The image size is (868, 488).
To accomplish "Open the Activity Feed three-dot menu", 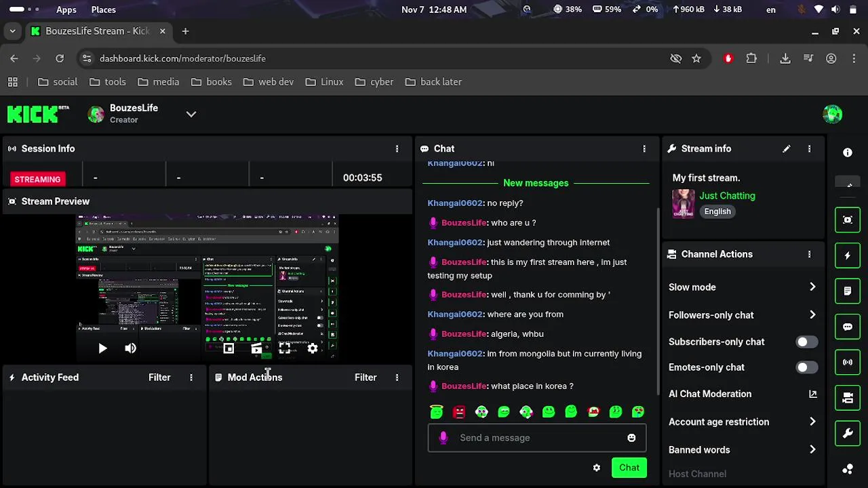I will click(191, 378).
